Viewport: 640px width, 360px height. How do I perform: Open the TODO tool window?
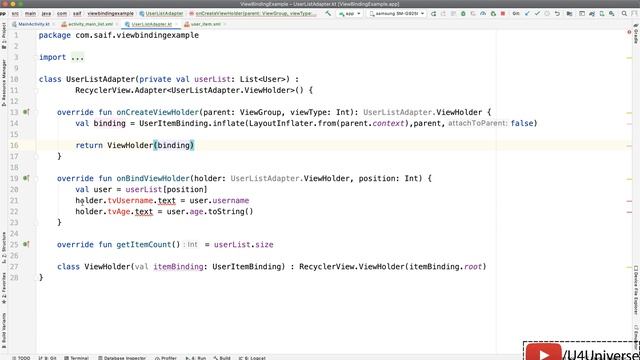tap(21, 358)
